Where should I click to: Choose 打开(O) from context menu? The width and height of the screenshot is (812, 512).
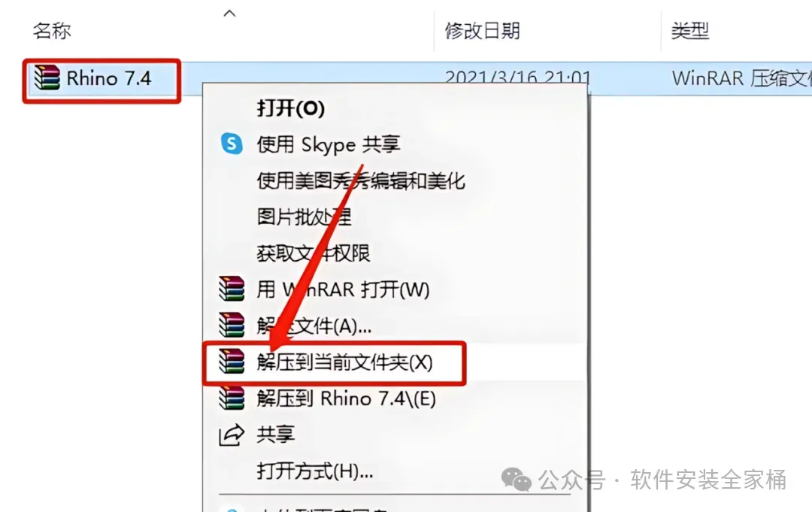point(291,108)
